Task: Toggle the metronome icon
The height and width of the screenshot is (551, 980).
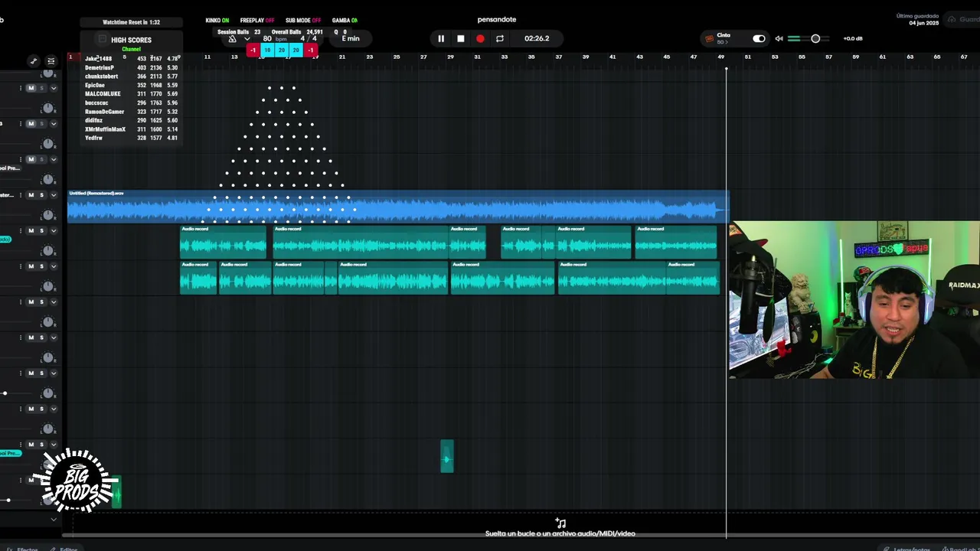Action: pyautogui.click(x=233, y=39)
